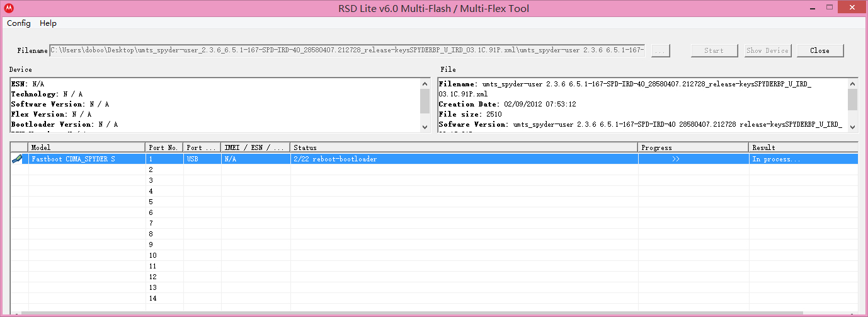Click the Show Device button

coord(767,50)
